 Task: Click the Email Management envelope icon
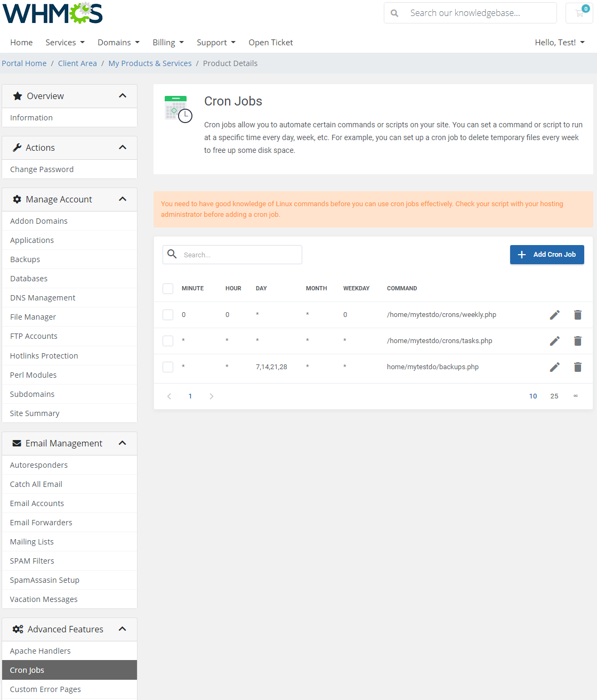pyautogui.click(x=17, y=443)
